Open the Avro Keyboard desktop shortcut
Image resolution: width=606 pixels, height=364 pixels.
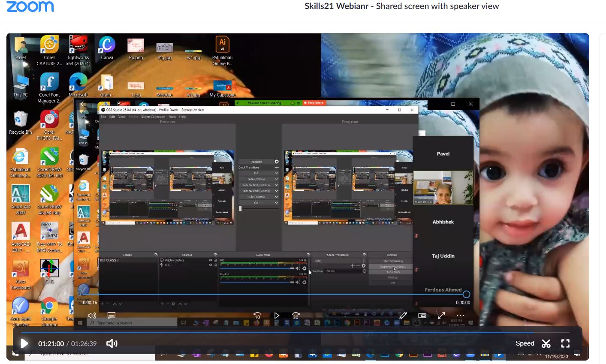[21, 275]
